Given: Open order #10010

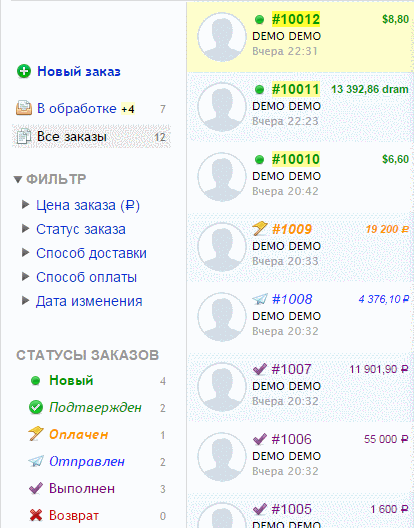Looking at the screenshot, I should click(x=296, y=159).
